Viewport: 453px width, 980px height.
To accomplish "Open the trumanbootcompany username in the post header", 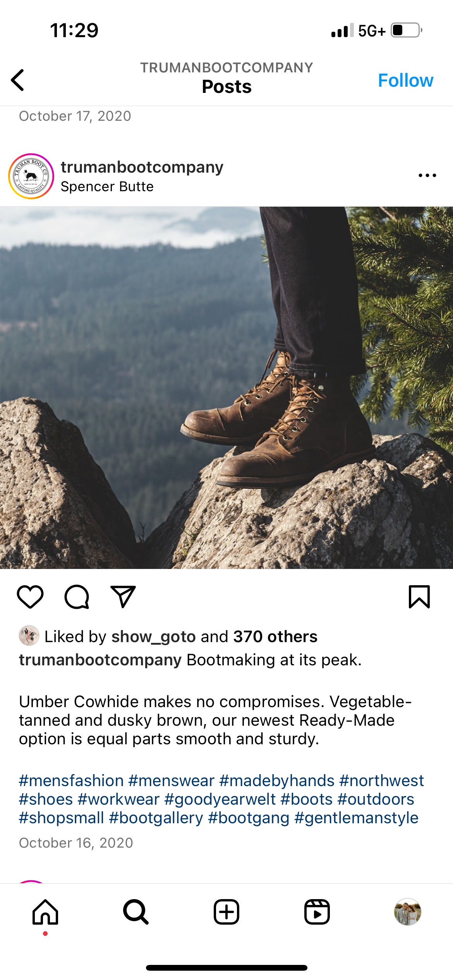I will (x=142, y=167).
